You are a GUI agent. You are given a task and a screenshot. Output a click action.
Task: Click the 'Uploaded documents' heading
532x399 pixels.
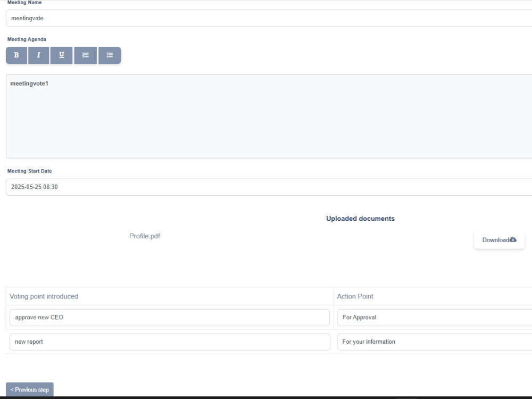point(360,219)
